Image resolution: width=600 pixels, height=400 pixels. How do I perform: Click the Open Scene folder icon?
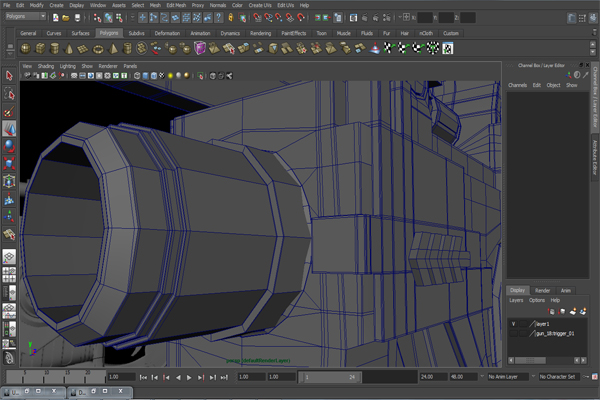66,18
